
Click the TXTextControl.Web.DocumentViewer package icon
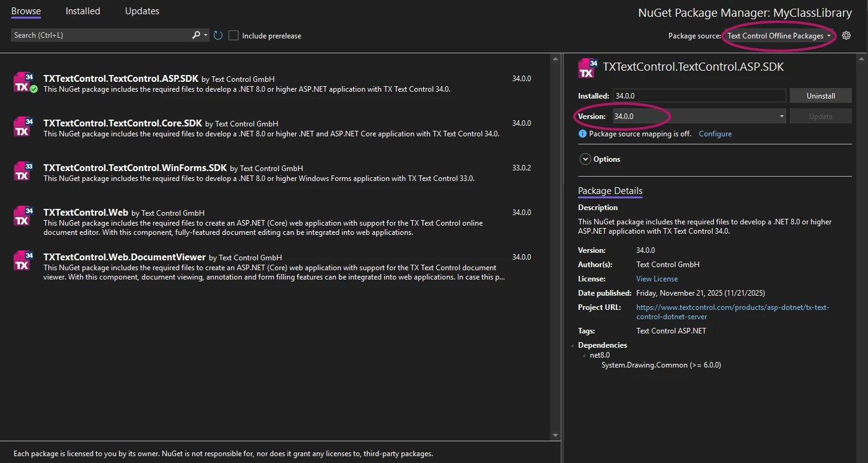[x=23, y=260]
